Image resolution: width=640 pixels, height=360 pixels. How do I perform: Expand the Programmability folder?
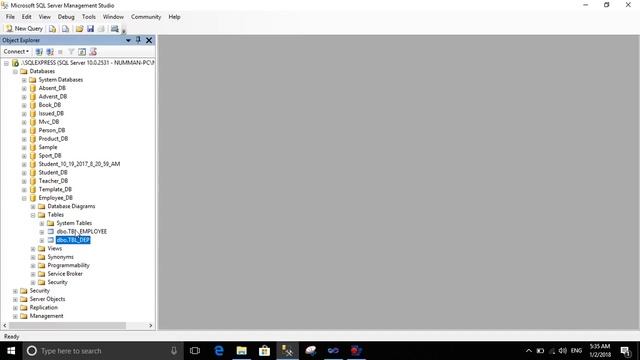pyautogui.click(x=33, y=265)
